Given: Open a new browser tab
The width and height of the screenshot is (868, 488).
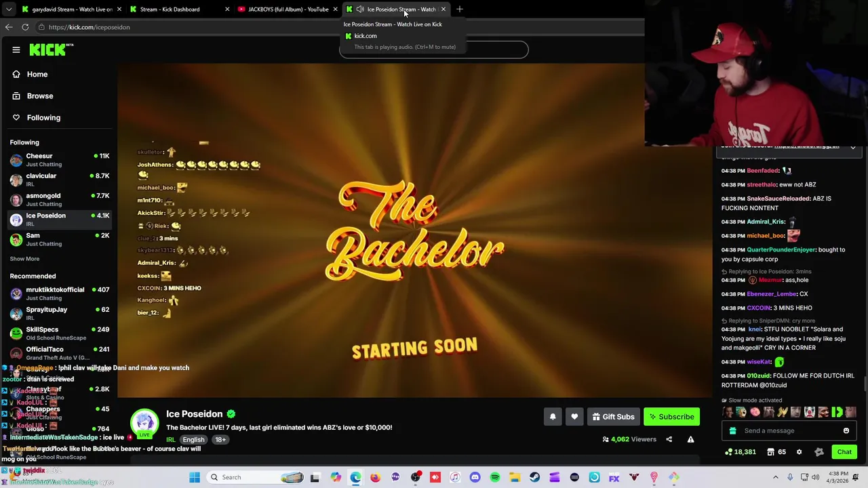Looking at the screenshot, I should (x=460, y=9).
